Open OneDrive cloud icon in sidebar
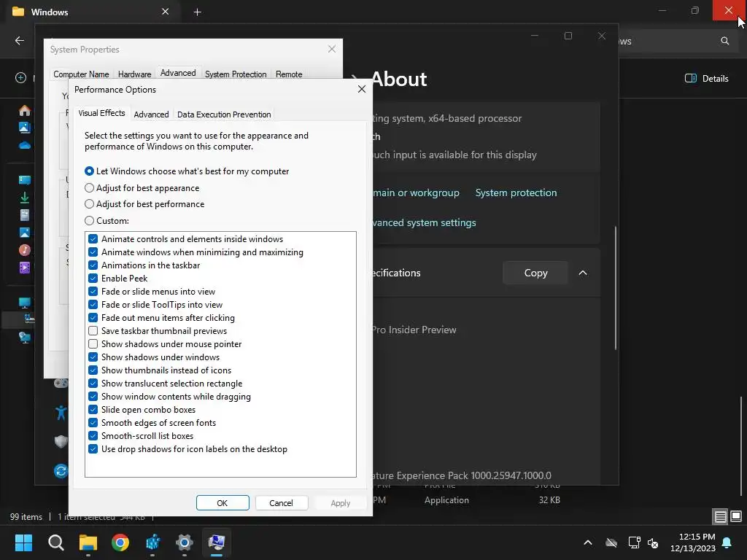This screenshot has width=747, height=560. click(25, 145)
